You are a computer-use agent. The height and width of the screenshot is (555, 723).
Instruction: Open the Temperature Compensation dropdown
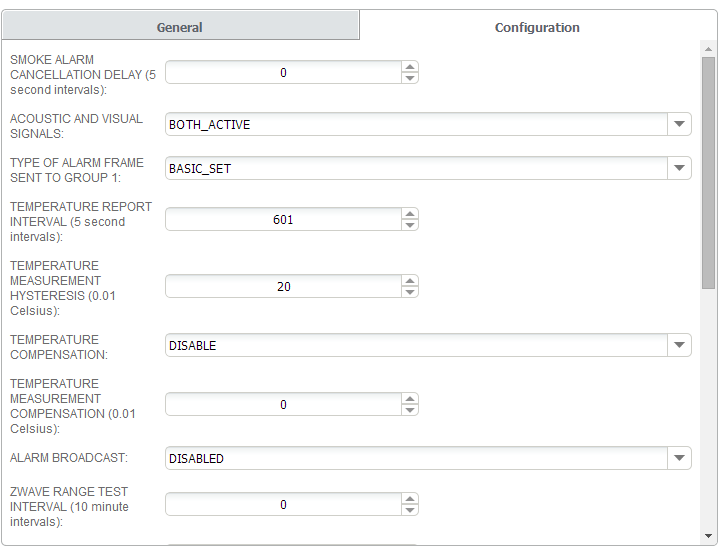coord(679,345)
